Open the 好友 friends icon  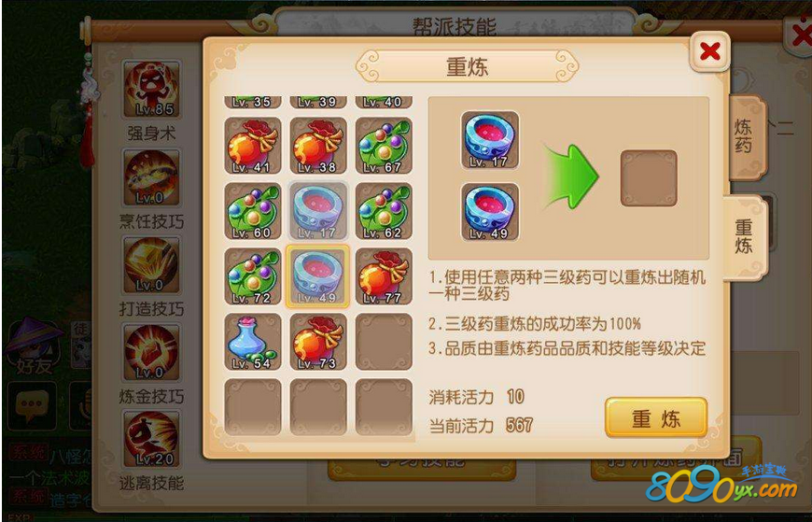click(x=32, y=346)
